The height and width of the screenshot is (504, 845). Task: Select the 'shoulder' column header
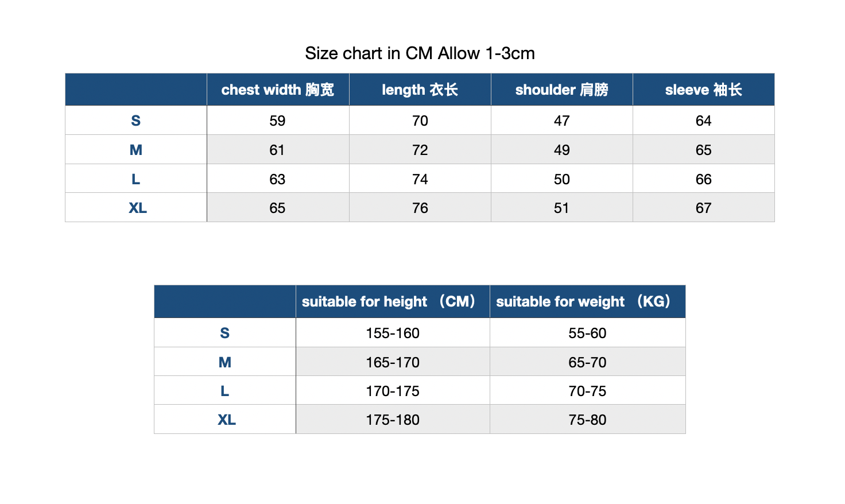(x=561, y=90)
